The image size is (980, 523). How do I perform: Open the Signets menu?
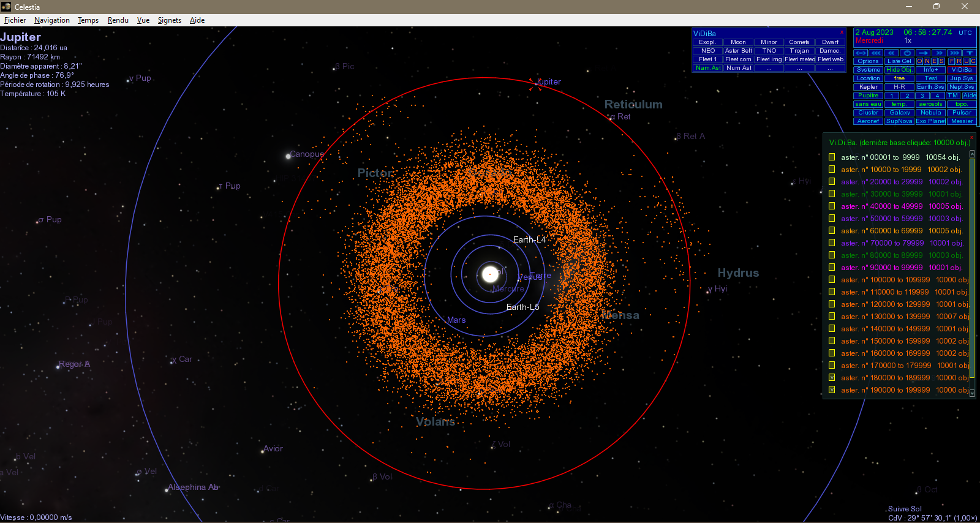point(170,20)
